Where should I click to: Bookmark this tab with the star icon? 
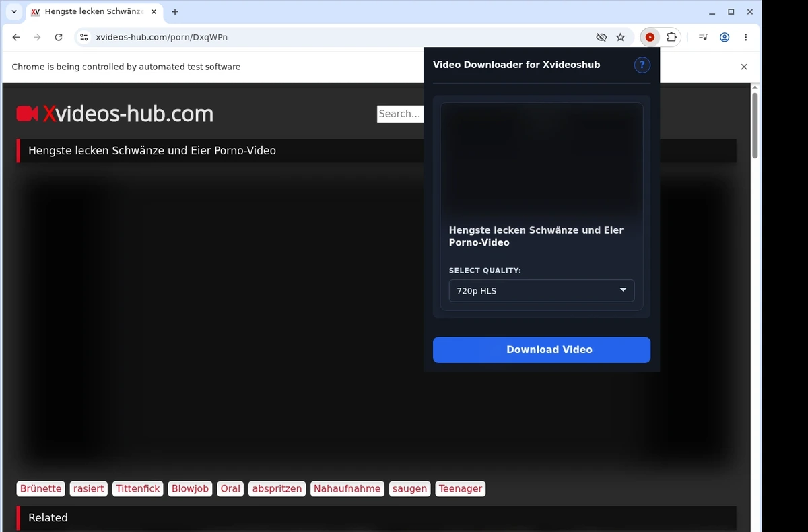pyautogui.click(x=621, y=38)
